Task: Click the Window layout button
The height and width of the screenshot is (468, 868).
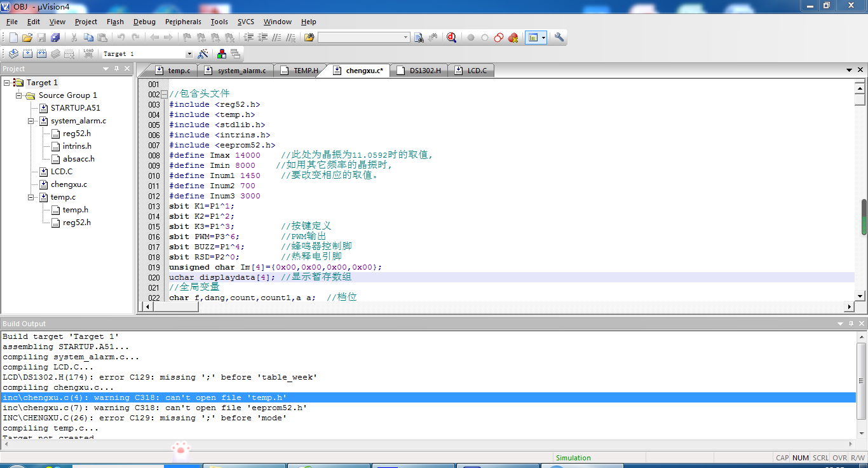Action: click(533, 38)
